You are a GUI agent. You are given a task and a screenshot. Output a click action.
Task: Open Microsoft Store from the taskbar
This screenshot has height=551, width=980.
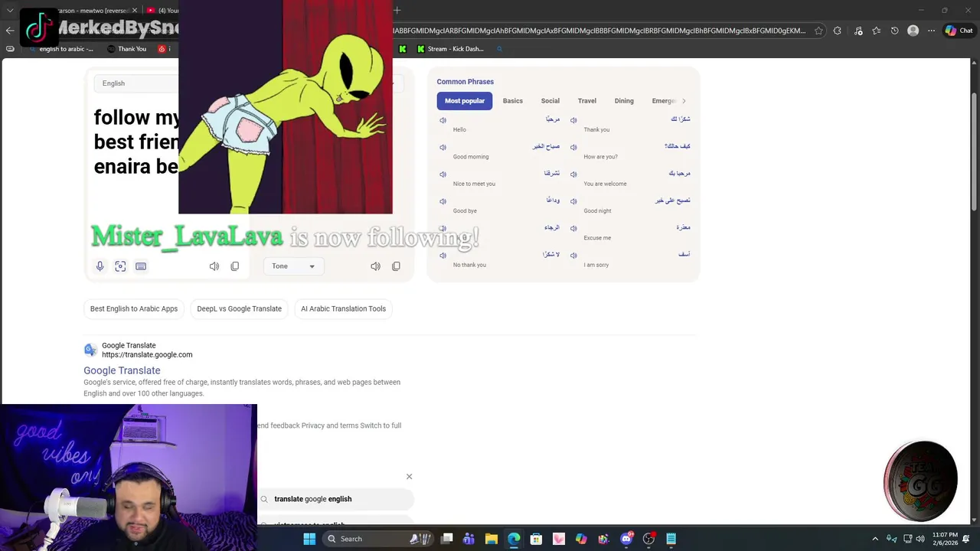pos(536,539)
